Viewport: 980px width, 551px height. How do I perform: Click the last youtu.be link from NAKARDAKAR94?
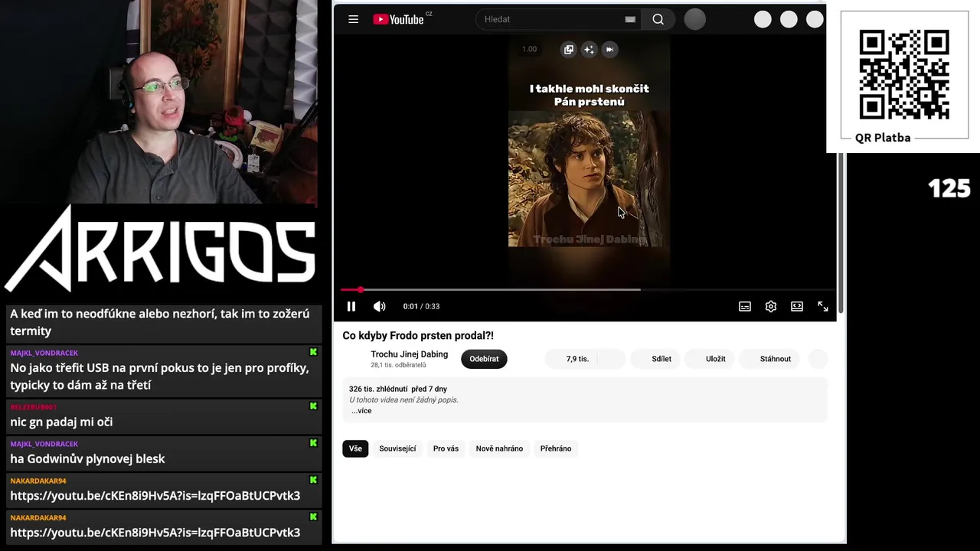pos(155,533)
